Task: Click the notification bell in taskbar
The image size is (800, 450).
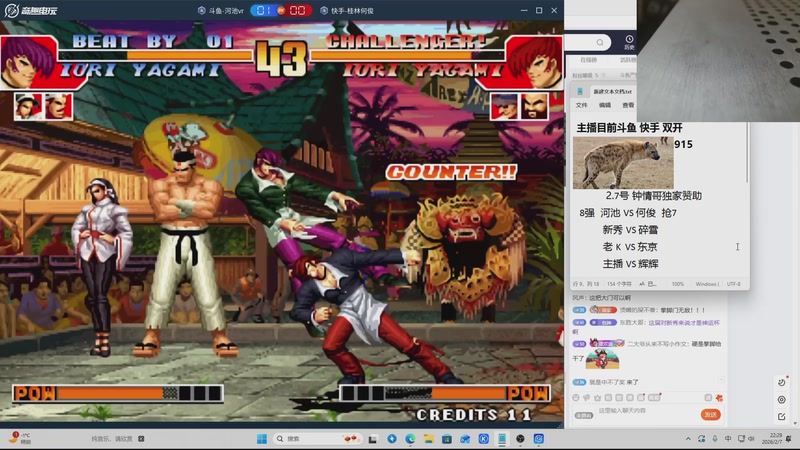Action: (x=789, y=439)
